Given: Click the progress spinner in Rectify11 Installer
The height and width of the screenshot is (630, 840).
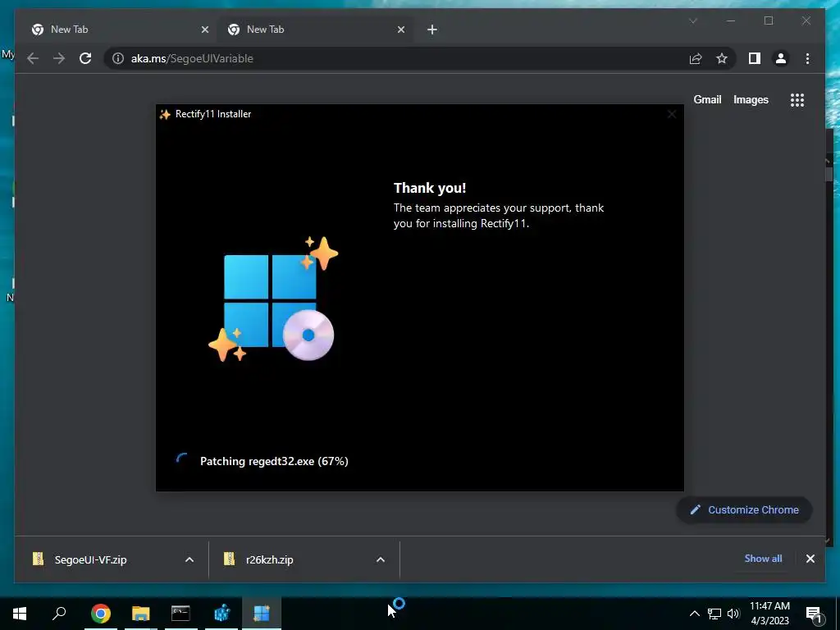Looking at the screenshot, I should (x=181, y=460).
